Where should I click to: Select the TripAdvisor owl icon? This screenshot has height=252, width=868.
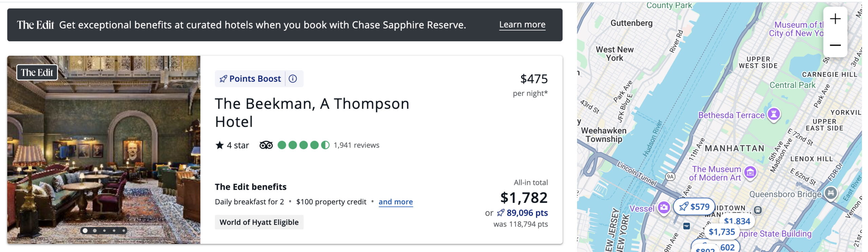click(266, 145)
